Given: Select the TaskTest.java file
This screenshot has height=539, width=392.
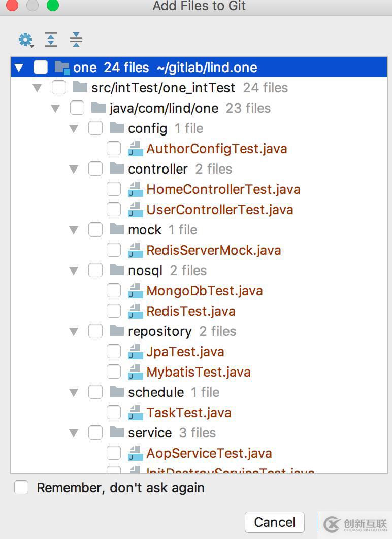Looking at the screenshot, I should 188,413.
